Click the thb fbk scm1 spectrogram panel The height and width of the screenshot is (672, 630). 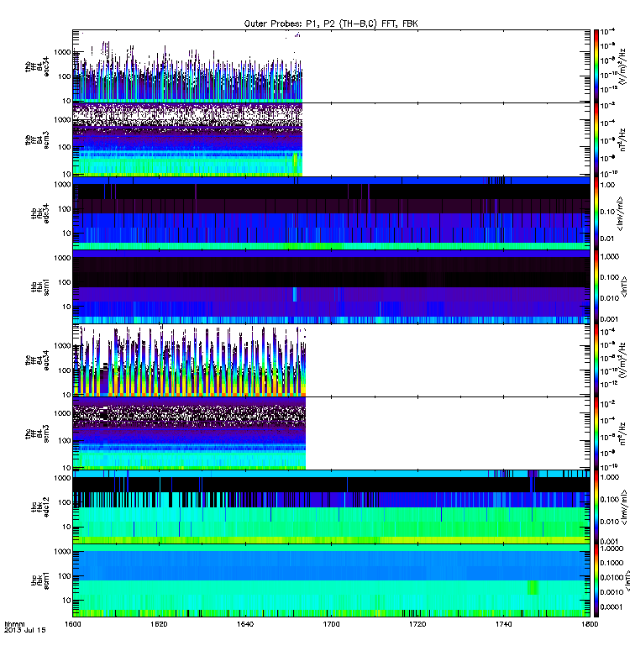331,286
